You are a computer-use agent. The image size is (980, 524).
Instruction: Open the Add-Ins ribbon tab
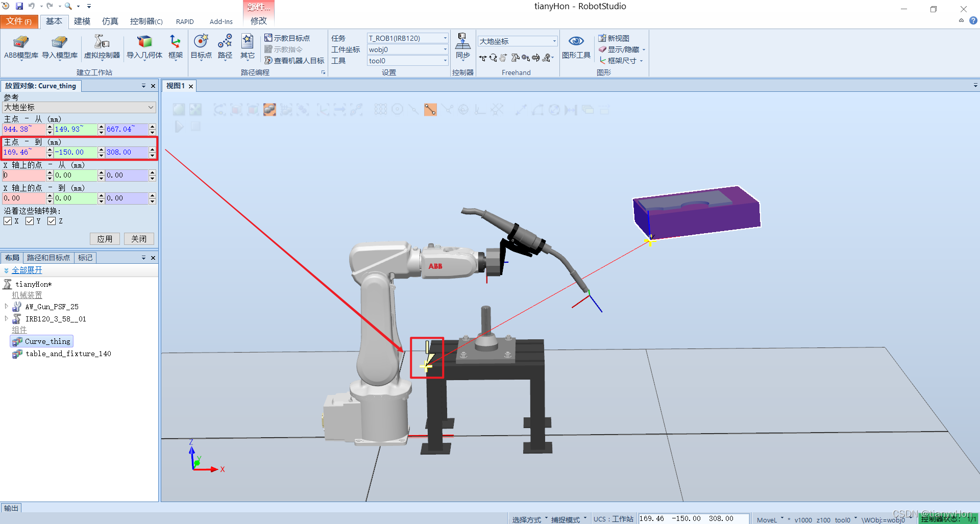221,21
